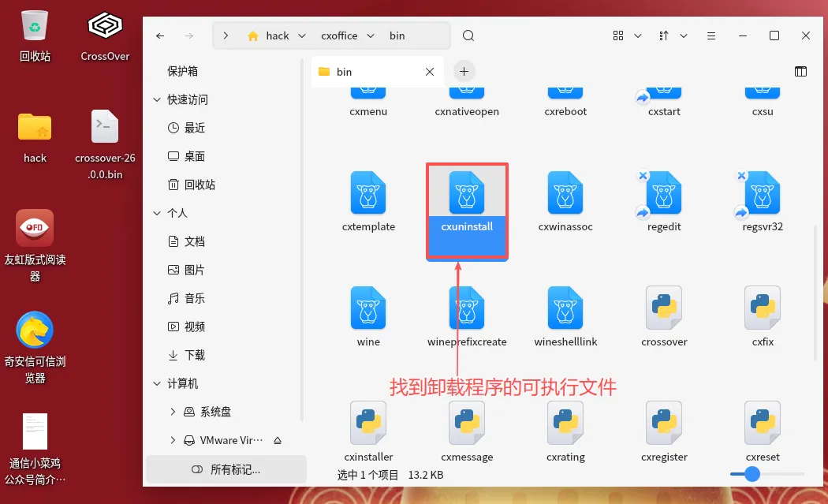Select the cxregister Python script
828x504 pixels.
tap(664, 423)
